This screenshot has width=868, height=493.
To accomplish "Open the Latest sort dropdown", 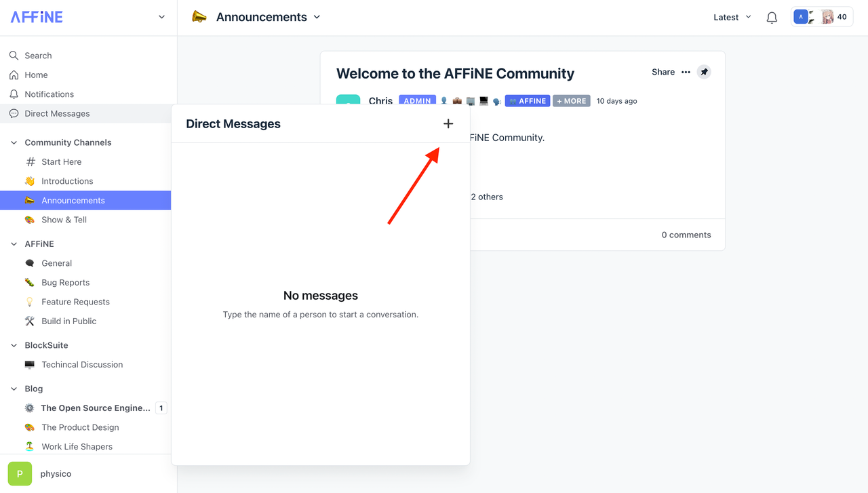I will [x=732, y=17].
